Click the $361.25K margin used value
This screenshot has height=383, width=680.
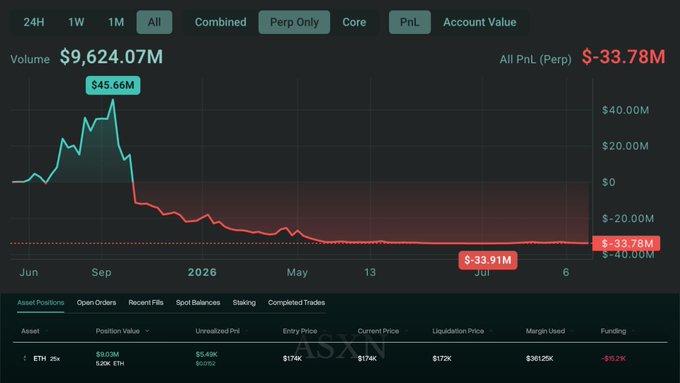click(x=539, y=358)
